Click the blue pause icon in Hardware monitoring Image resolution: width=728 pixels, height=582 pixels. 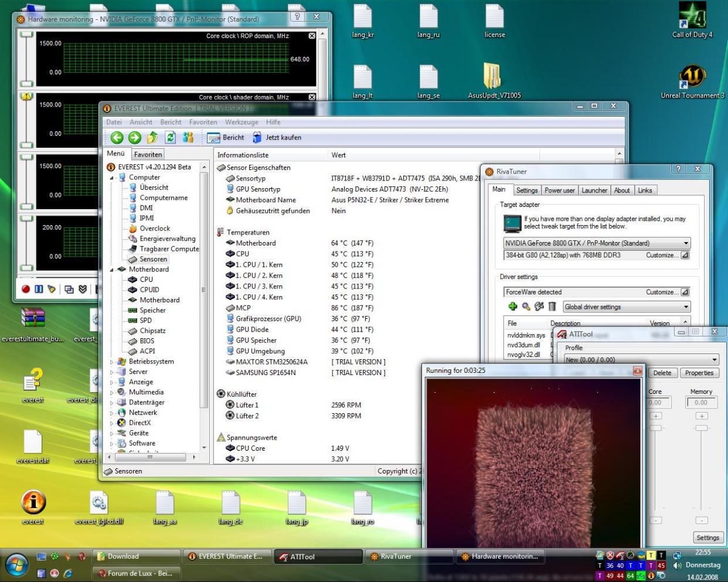[x=39, y=289]
